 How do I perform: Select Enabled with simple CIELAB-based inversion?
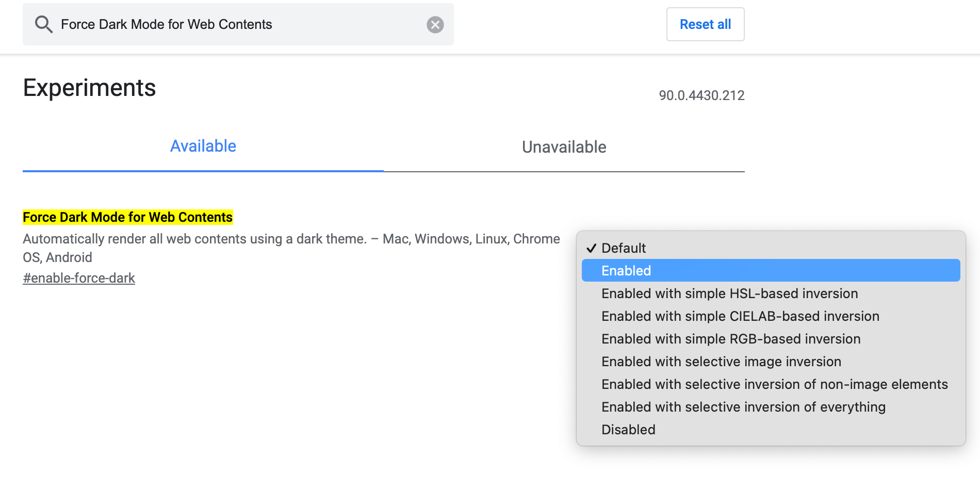pyautogui.click(x=740, y=316)
